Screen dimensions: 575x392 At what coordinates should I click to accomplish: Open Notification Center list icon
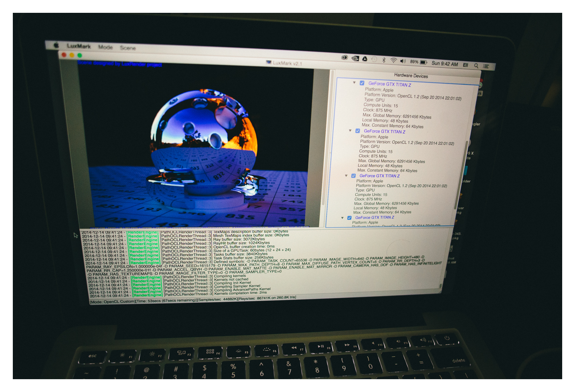(486, 66)
